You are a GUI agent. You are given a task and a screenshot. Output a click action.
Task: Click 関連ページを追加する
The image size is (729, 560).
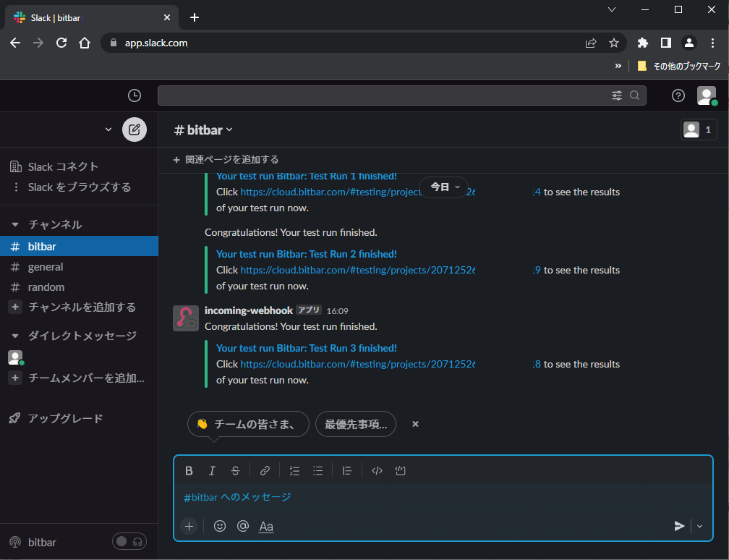click(226, 159)
